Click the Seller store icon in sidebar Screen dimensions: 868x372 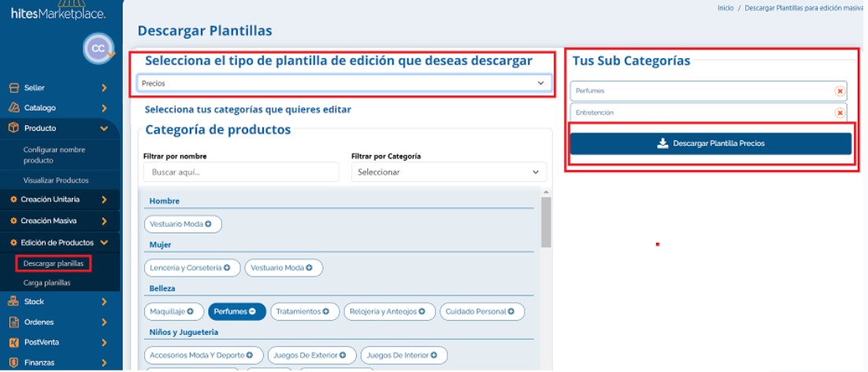coord(14,87)
